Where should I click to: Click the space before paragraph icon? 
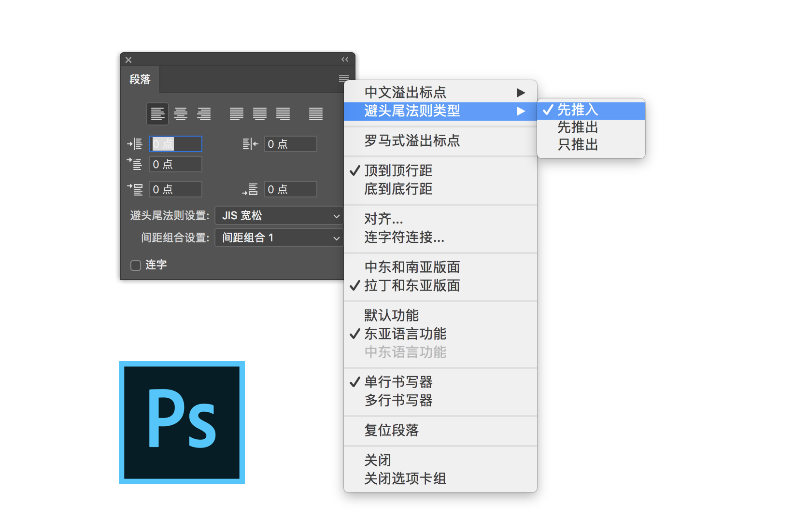135,189
